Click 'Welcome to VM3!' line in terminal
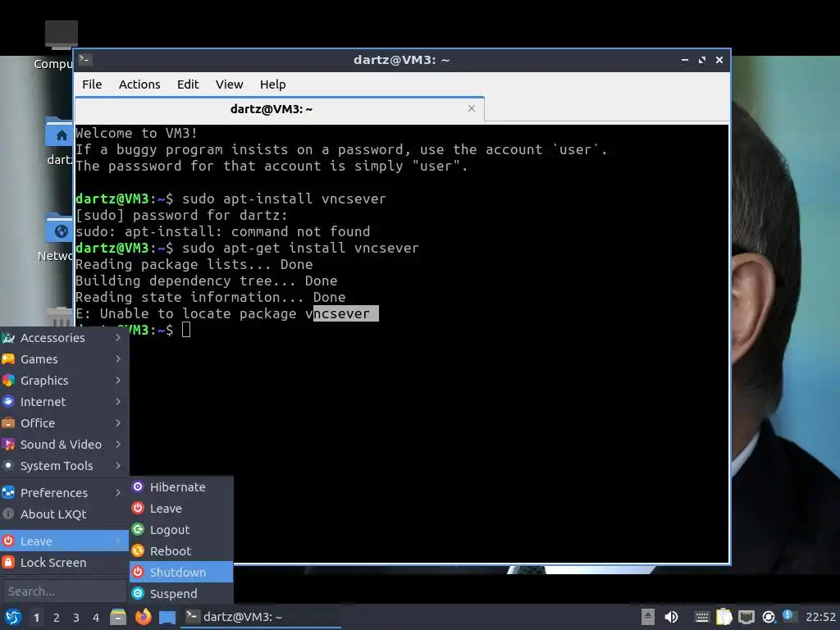The height and width of the screenshot is (630, 840). 137,133
